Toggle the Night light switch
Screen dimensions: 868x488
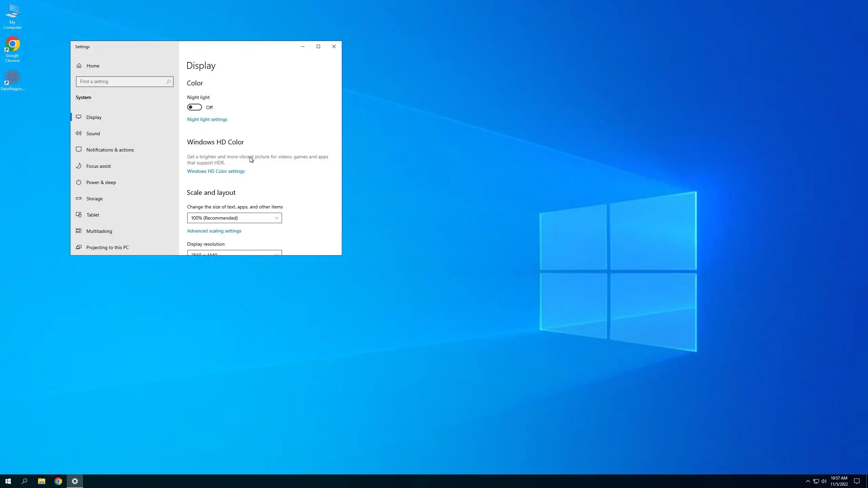[x=195, y=107]
